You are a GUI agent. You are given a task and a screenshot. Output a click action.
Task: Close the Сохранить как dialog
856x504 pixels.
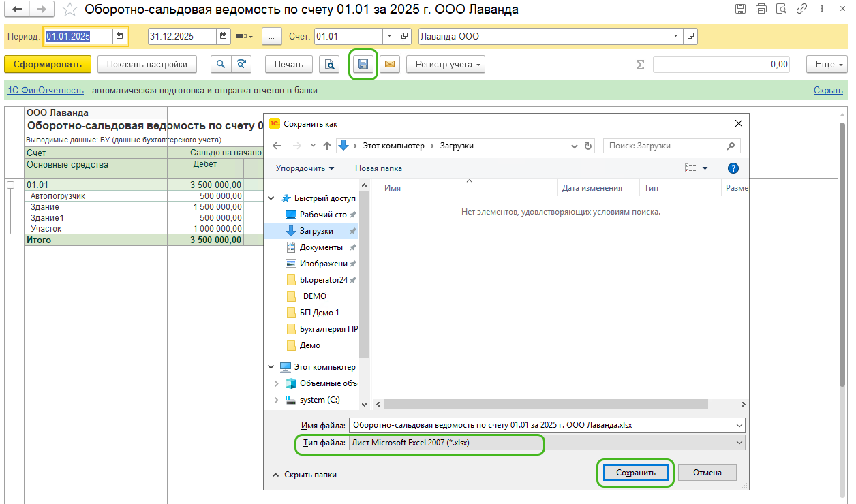point(738,124)
